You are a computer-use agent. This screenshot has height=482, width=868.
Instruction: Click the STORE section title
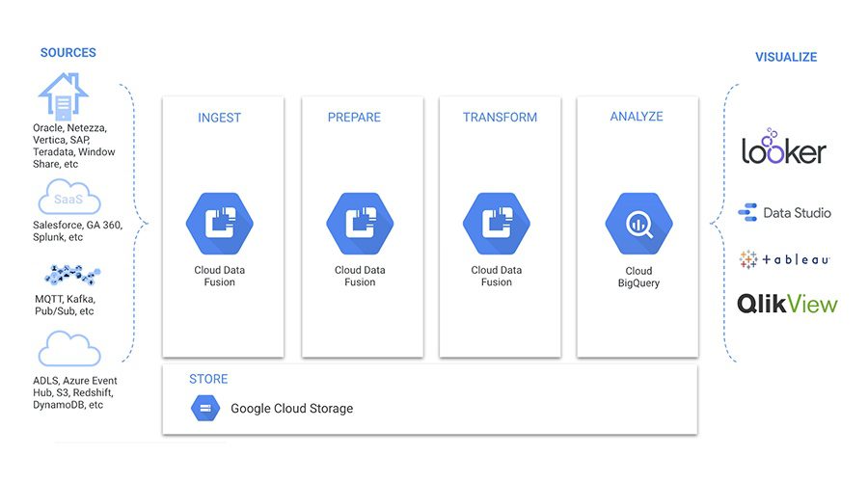tap(208, 379)
